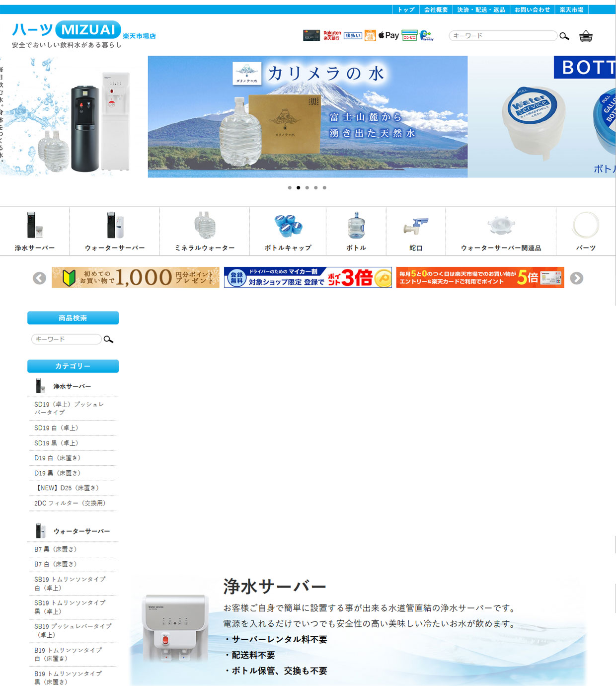Open the パーツ category tile
The height and width of the screenshot is (686, 616).
[x=586, y=231]
